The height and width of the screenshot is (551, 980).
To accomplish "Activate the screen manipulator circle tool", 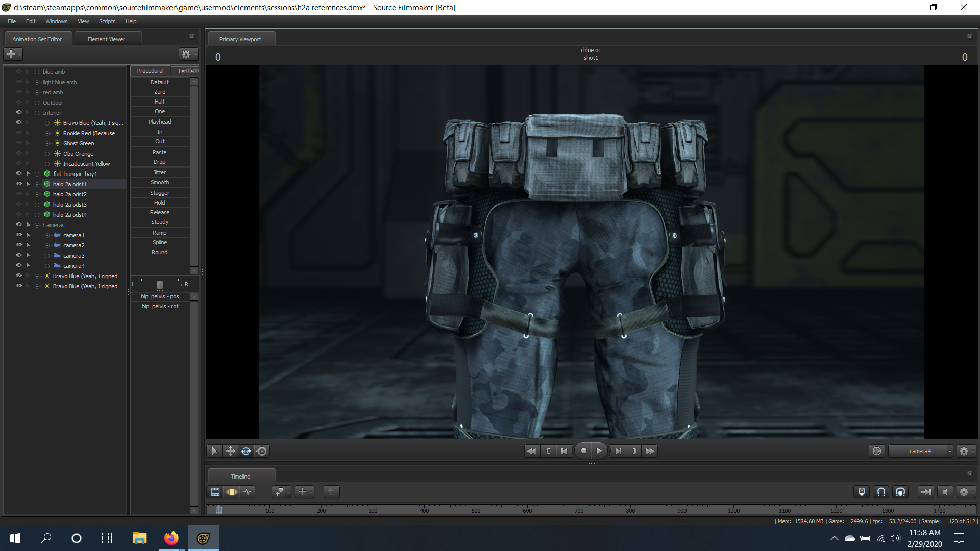I will tap(262, 451).
